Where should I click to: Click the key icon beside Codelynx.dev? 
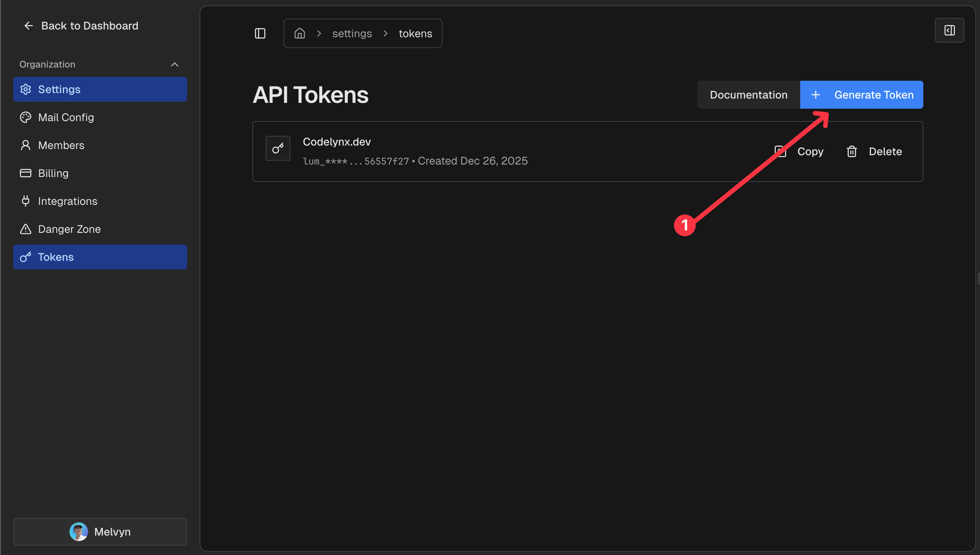(278, 148)
